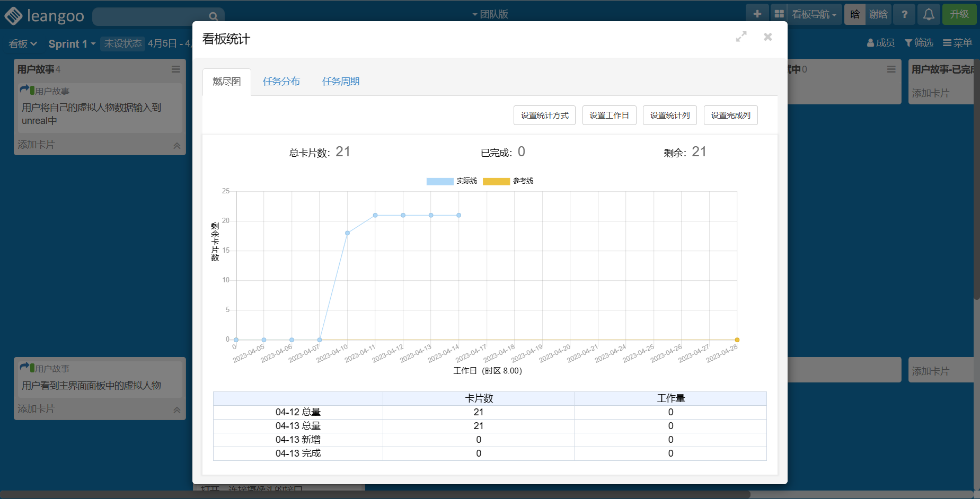The image size is (980, 499).
Task: Switch to 任务分布 tab
Action: [281, 82]
